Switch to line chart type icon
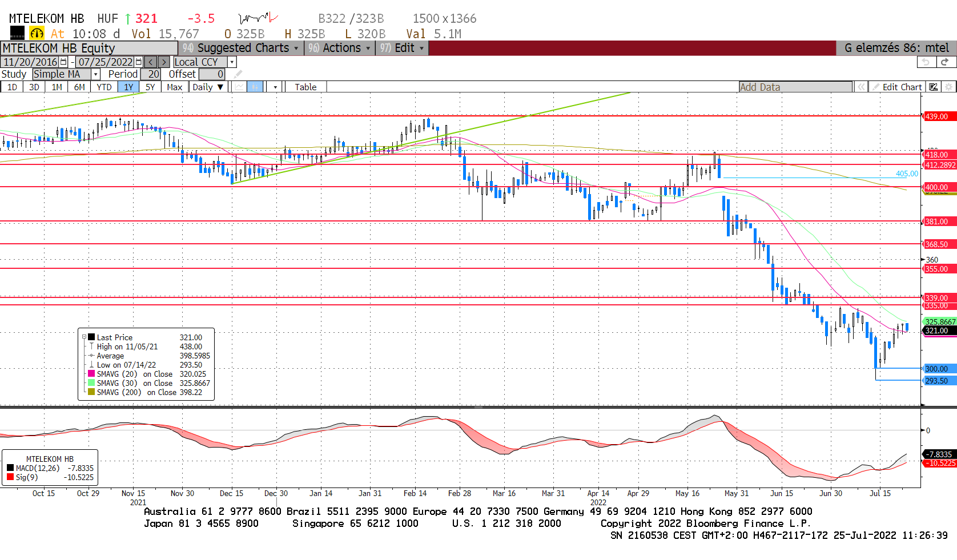The height and width of the screenshot is (560, 957). tap(239, 87)
